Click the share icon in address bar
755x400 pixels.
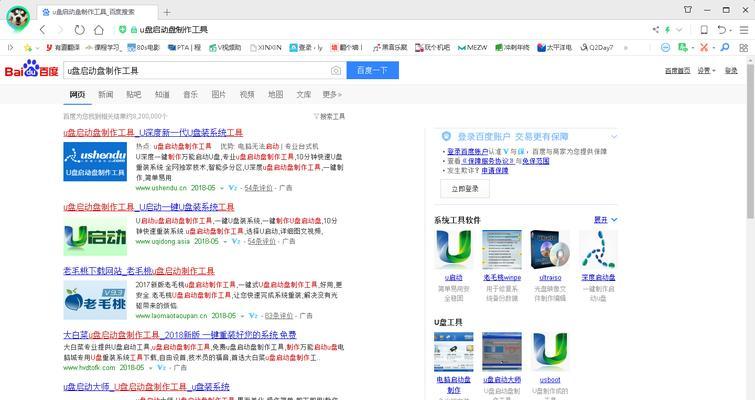[656, 30]
